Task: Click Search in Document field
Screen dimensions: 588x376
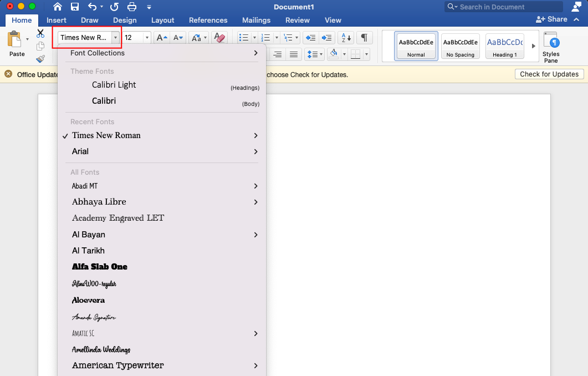Action: (x=504, y=7)
